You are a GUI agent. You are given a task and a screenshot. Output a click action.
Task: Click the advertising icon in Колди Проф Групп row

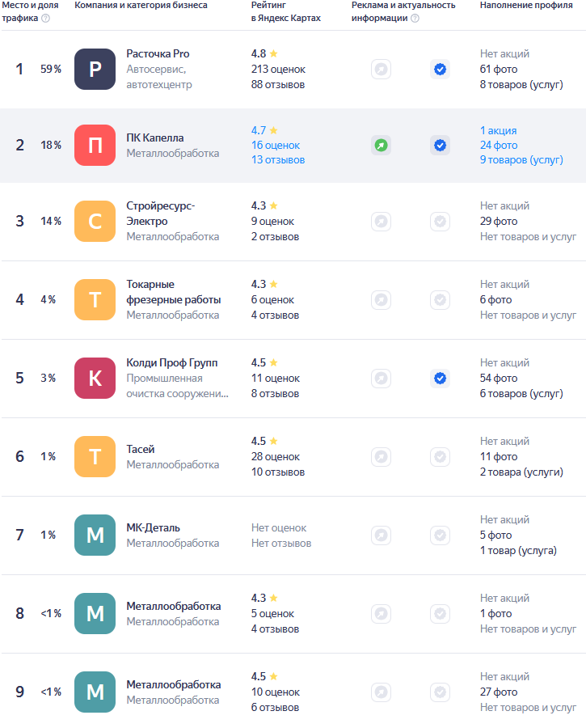381,378
